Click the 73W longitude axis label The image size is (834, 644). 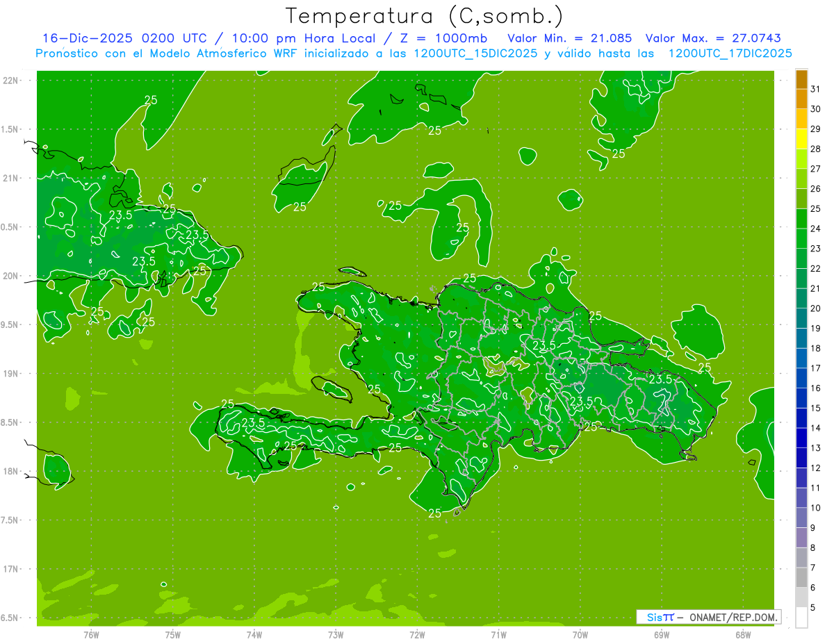336,634
